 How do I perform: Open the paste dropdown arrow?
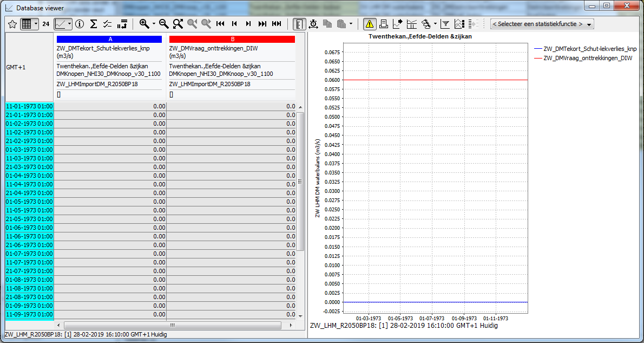351,24
